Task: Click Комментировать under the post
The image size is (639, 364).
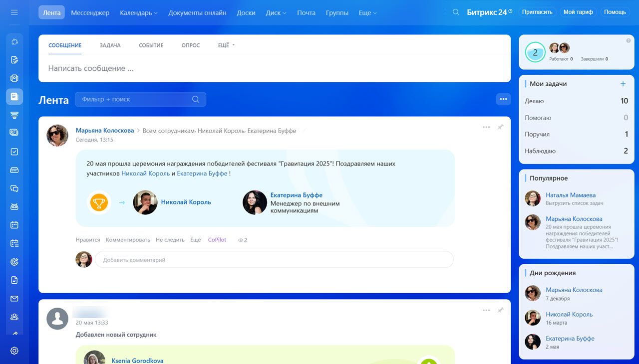Action: coord(128,240)
